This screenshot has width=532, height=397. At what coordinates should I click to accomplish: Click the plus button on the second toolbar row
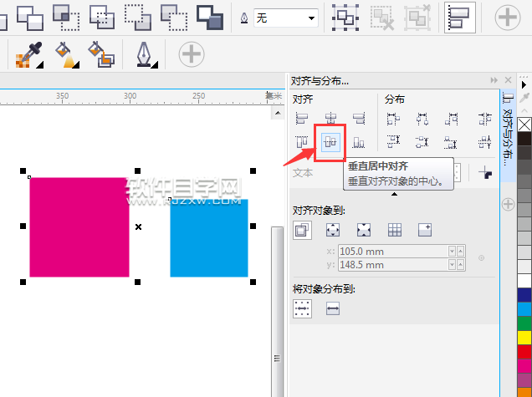192,53
